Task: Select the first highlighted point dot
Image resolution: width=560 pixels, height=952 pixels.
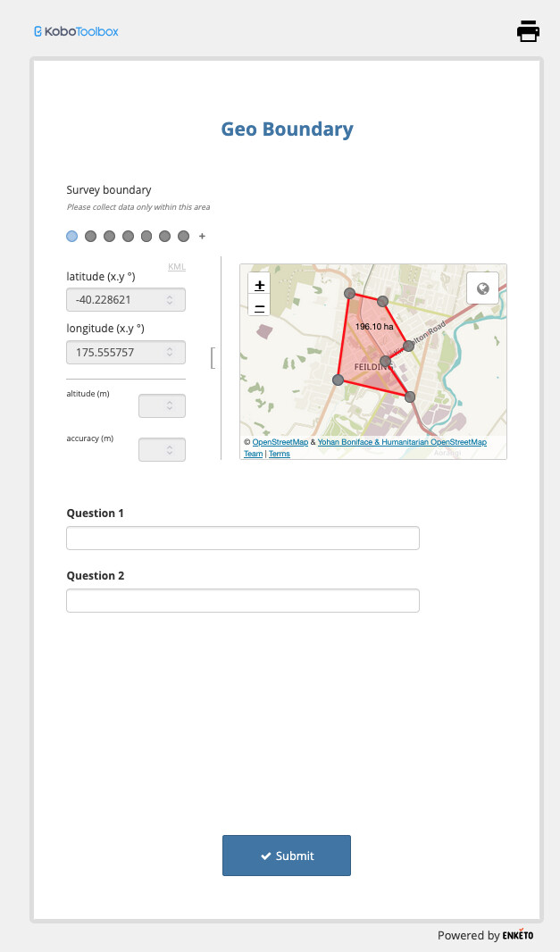Action: pos(71,237)
